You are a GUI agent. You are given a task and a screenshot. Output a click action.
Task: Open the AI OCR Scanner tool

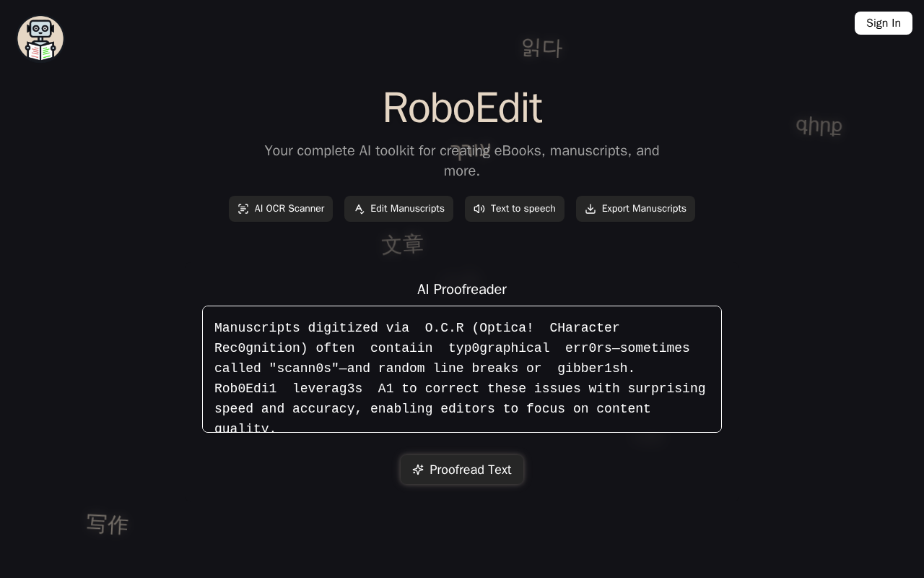point(281,209)
